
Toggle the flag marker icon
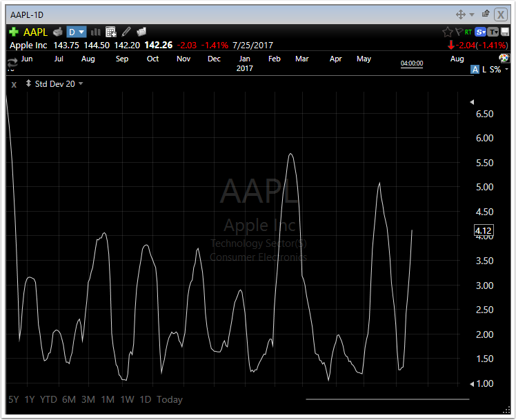pyautogui.click(x=459, y=32)
